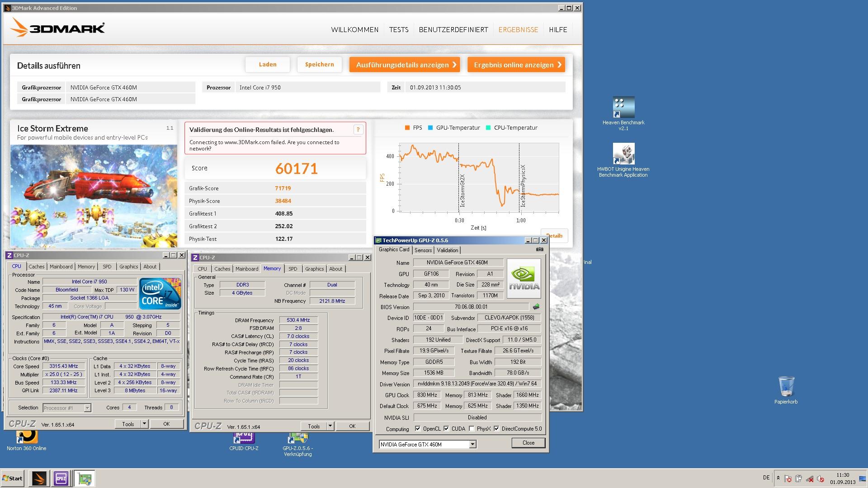Image resolution: width=868 pixels, height=488 pixels.
Task: Switch to the Sensors tab in GPU-Z
Action: coord(423,250)
